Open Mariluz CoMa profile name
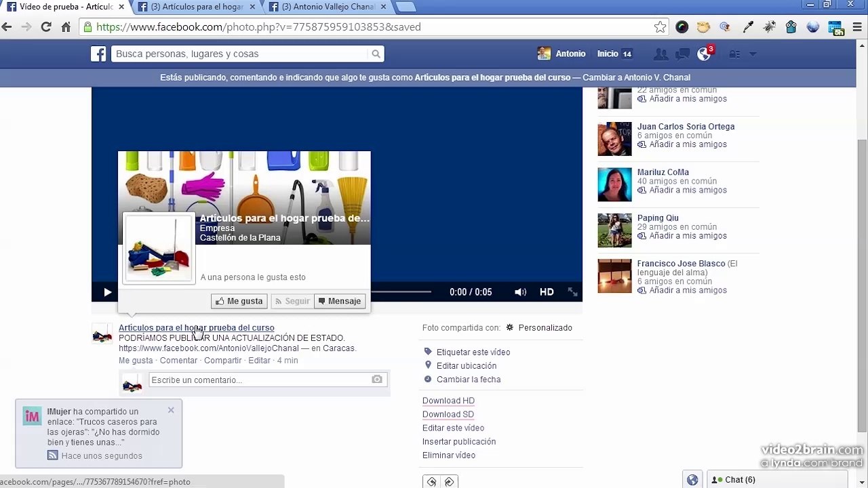The height and width of the screenshot is (488, 868). (663, 172)
